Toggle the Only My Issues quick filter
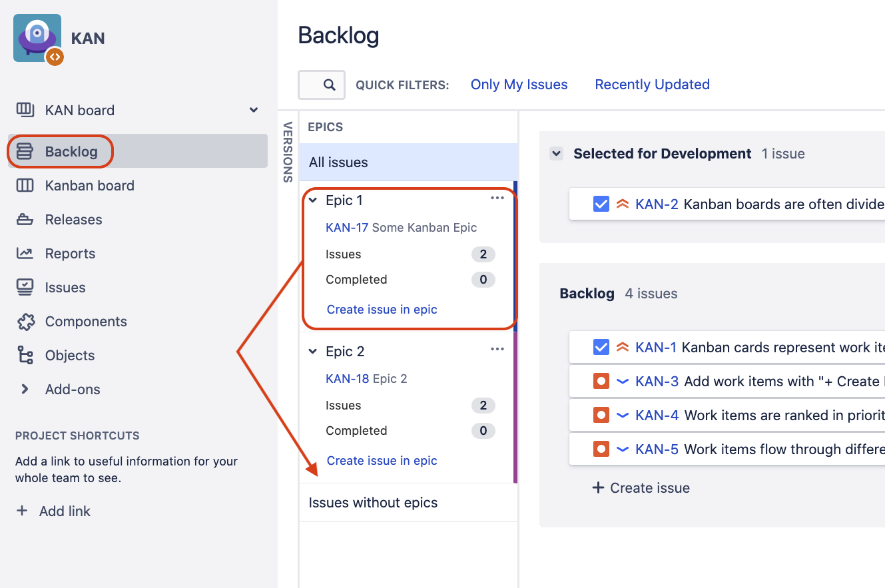Viewport: 885px width, 588px height. click(519, 85)
